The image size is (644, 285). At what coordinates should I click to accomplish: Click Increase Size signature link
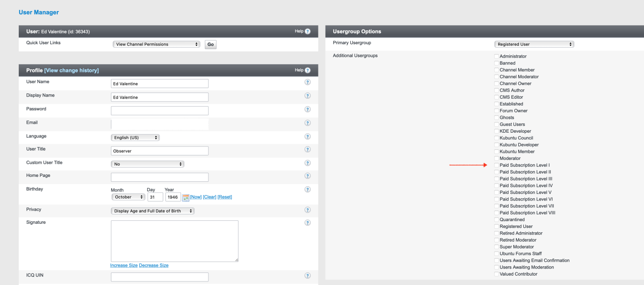(124, 265)
